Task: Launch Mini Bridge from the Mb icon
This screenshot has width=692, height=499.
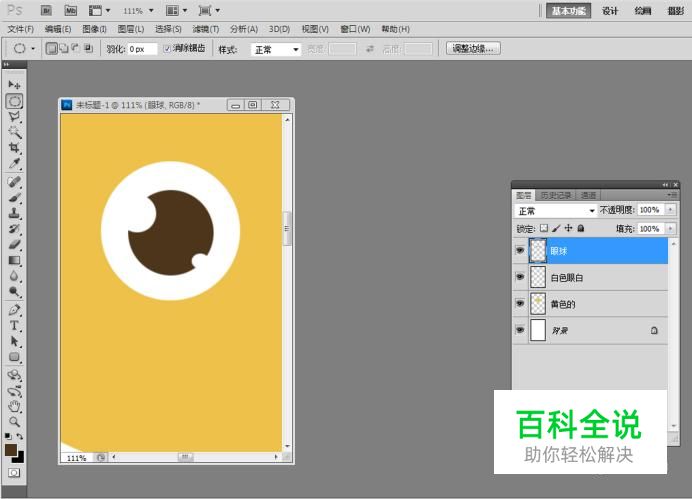Action: pyautogui.click(x=70, y=11)
